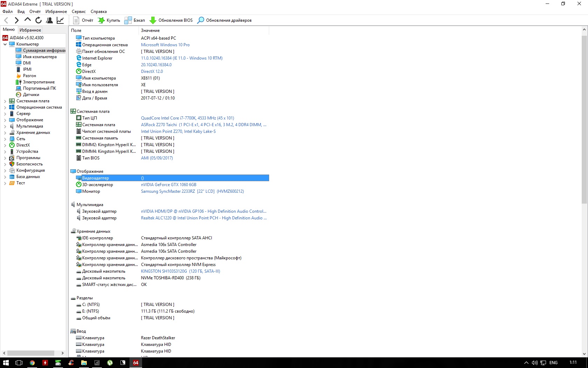Viewport: 588px width, 368px height.
Task: Select AIDA64 v5.92.4300 root tree item
Action: click(23, 38)
